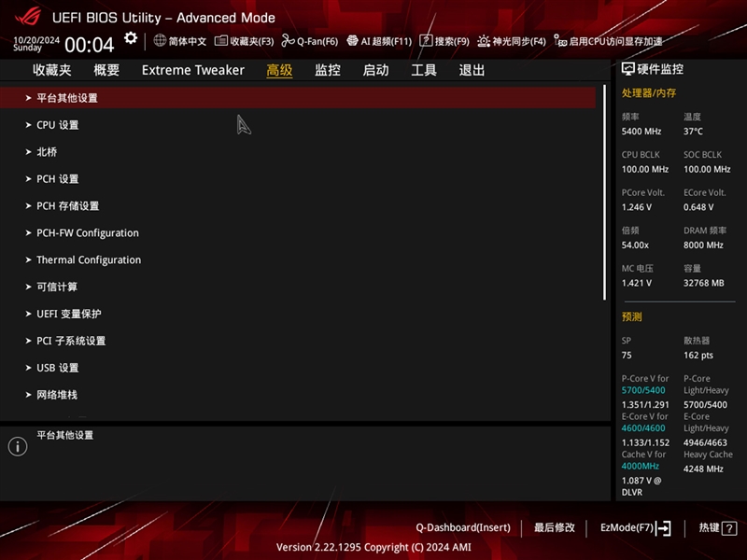Click the info icon in the help area
The width and height of the screenshot is (747, 560).
tap(17, 445)
